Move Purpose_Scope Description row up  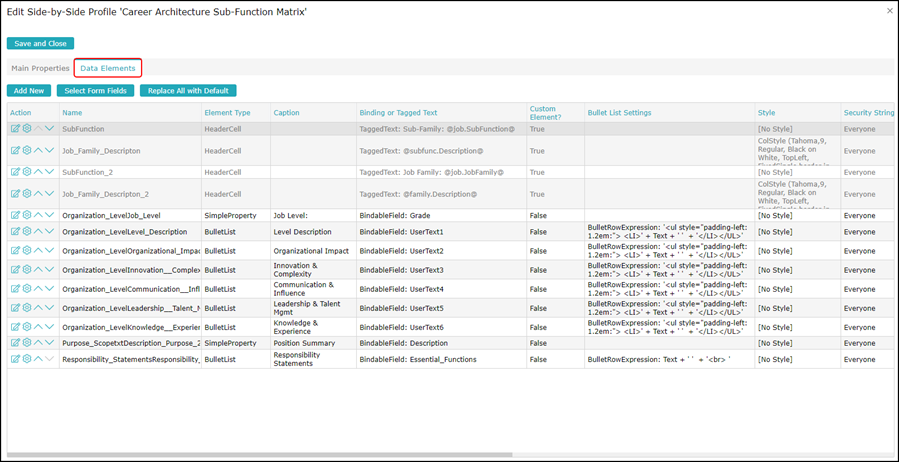click(x=38, y=343)
